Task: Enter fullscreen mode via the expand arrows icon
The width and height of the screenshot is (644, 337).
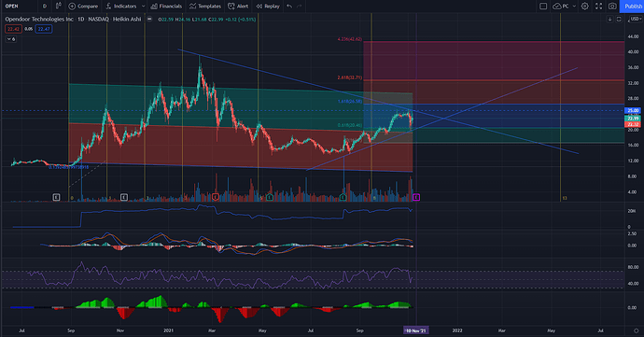Action: [598, 7]
